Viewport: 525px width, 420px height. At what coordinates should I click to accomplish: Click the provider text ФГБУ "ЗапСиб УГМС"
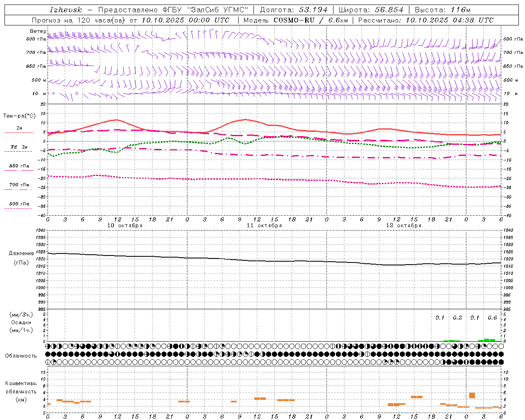pos(205,10)
